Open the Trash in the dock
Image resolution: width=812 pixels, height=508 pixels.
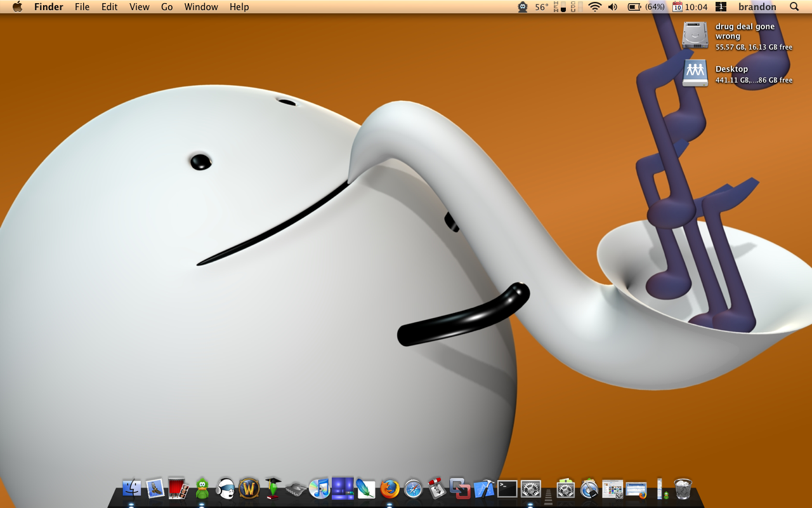tap(683, 488)
